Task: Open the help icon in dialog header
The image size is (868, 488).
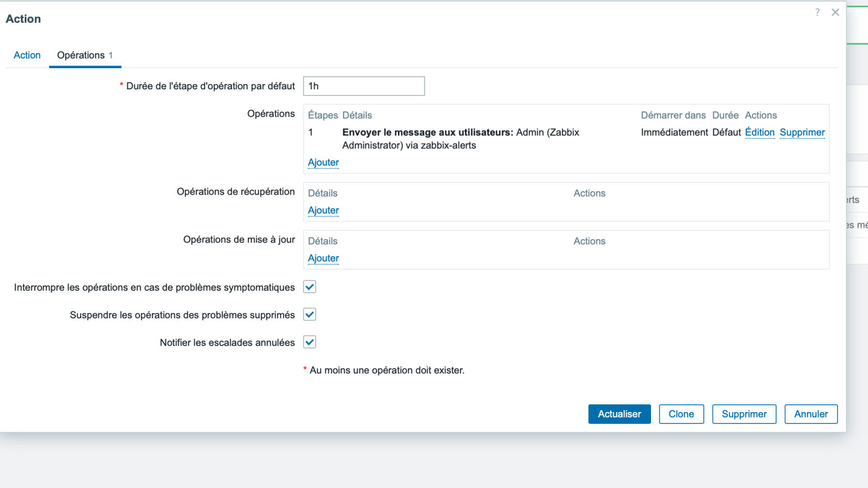Action: point(817,12)
